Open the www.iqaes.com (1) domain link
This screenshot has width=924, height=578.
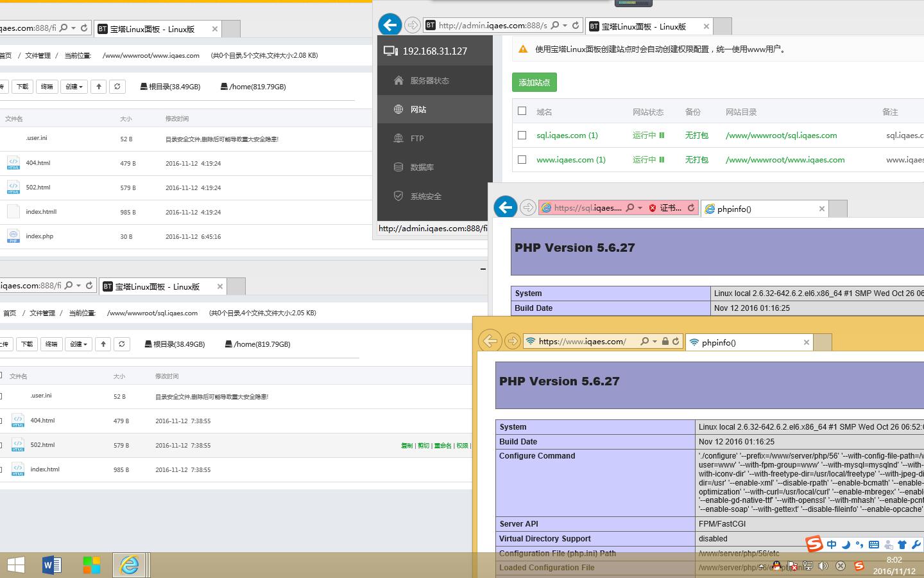click(571, 159)
